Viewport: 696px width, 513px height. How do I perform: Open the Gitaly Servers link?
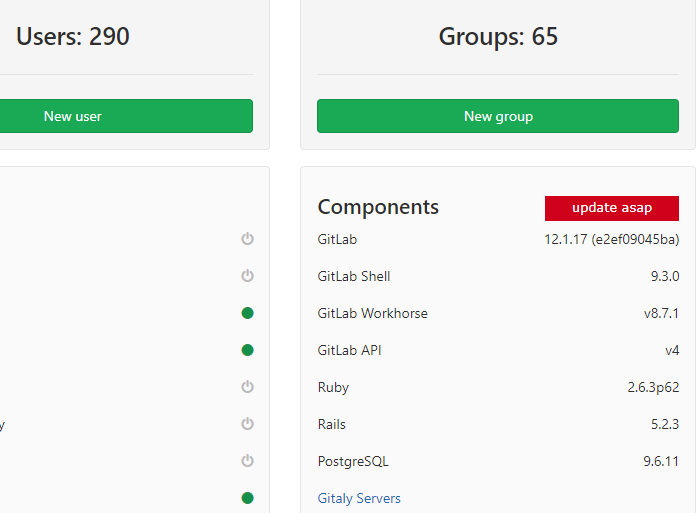point(359,498)
